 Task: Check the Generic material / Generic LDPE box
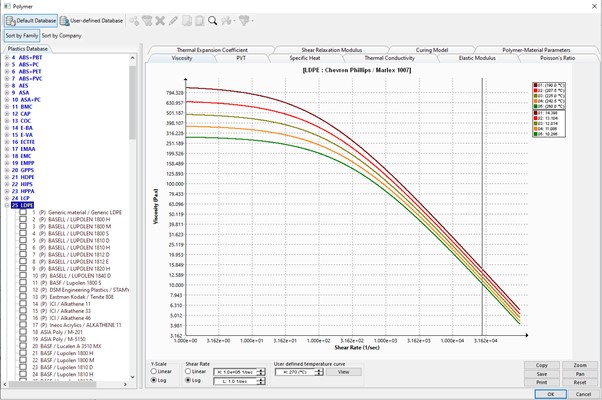click(22, 213)
